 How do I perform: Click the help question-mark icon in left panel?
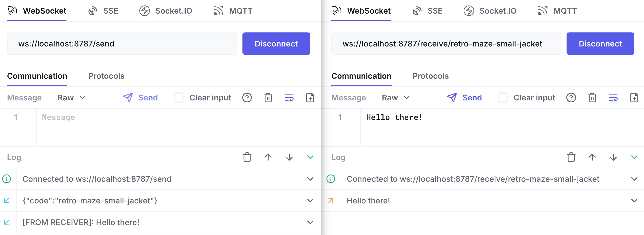247,98
